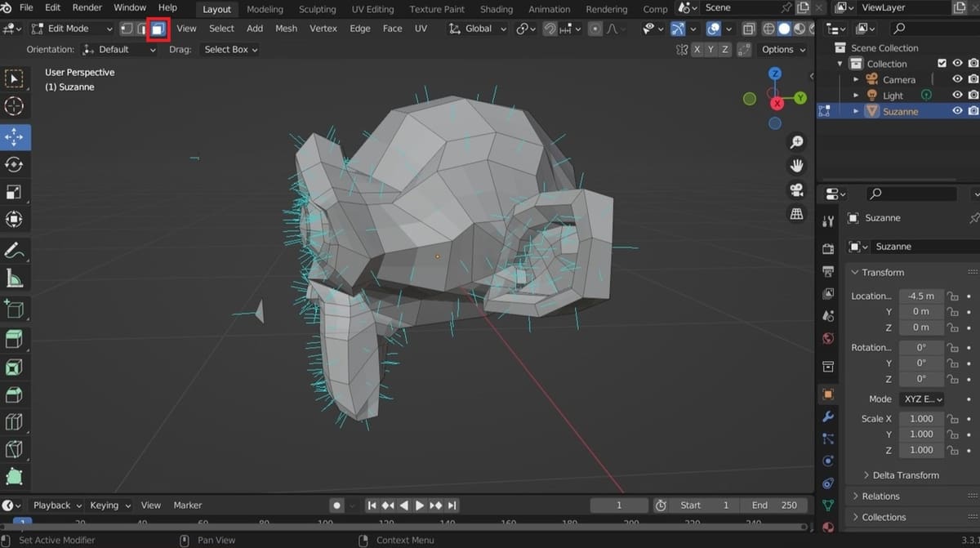Toggle X-ray view button

pyautogui.click(x=749, y=29)
